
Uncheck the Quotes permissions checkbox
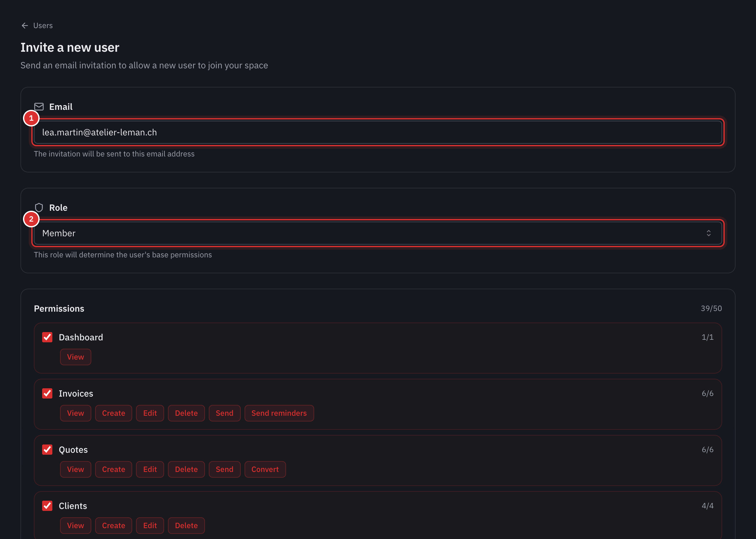[x=47, y=449]
